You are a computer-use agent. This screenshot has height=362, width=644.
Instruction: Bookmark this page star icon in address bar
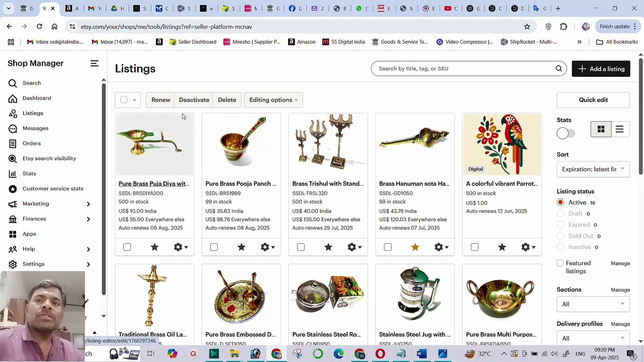pos(527,27)
